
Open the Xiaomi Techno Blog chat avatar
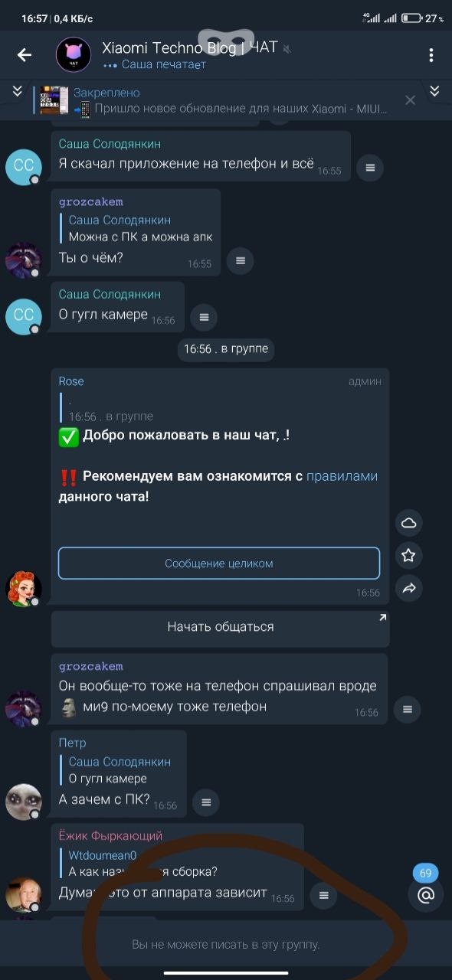tap(74, 55)
